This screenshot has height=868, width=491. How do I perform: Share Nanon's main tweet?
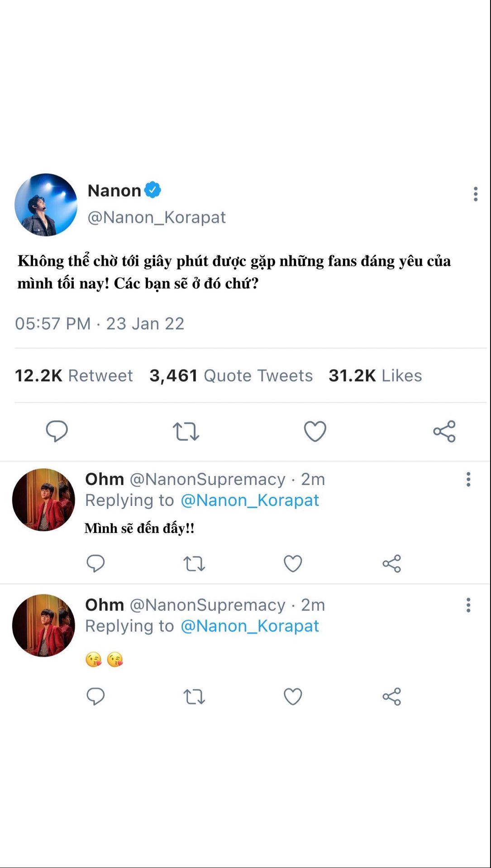[x=444, y=431]
